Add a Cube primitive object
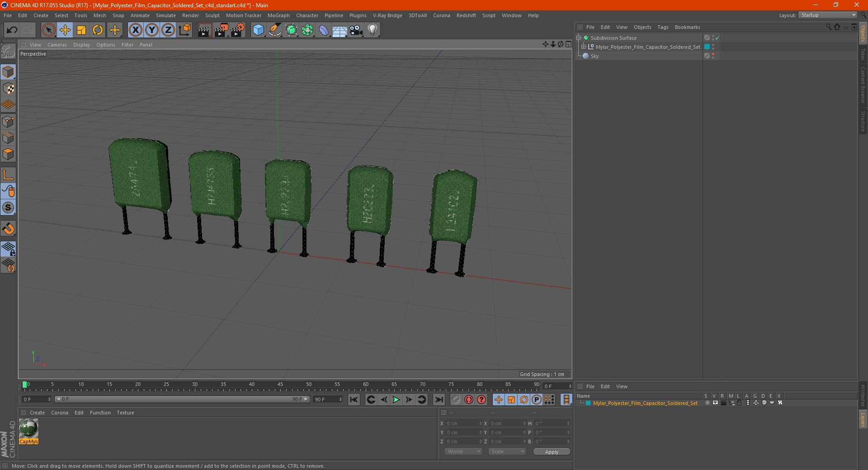Screen dimensions: 868x470 pos(258,30)
